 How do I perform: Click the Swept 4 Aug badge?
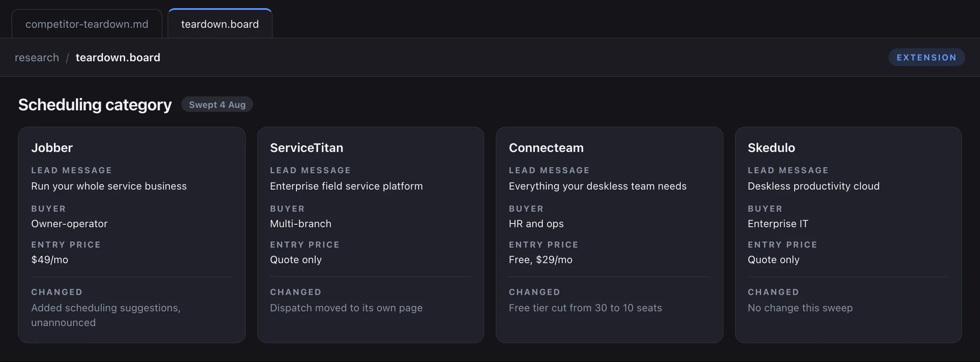(x=217, y=105)
